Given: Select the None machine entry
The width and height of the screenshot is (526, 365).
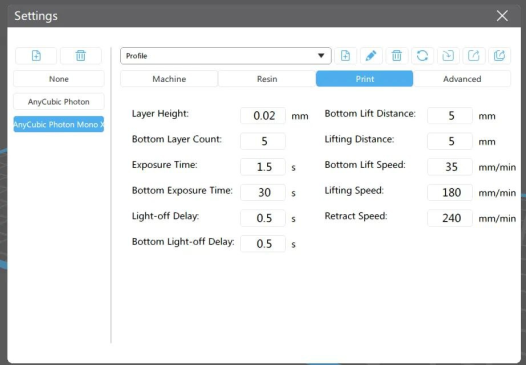Looking at the screenshot, I should point(59,79).
